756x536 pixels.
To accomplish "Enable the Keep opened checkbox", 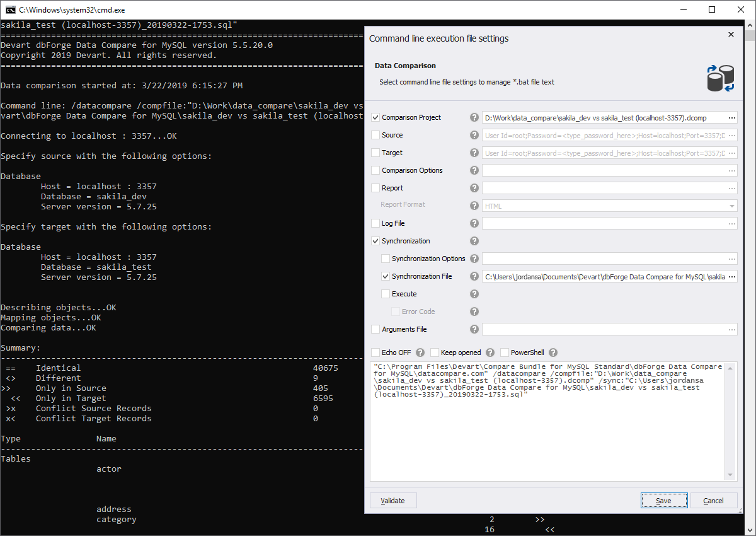I will tap(435, 352).
